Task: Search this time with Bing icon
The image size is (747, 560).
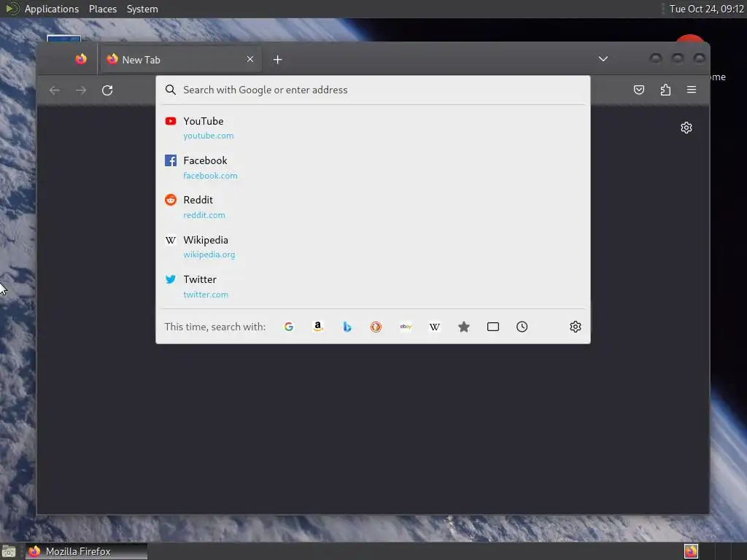Action: pyautogui.click(x=347, y=327)
